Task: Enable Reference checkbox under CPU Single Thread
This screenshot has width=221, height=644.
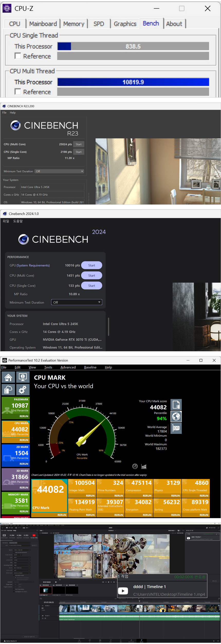Action: point(18,56)
